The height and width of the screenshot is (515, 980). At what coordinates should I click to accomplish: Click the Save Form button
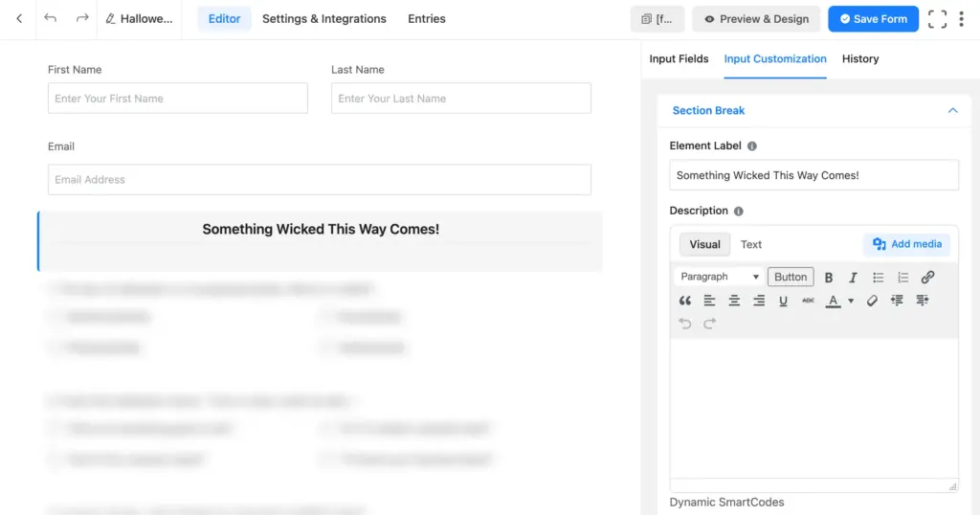click(x=873, y=19)
